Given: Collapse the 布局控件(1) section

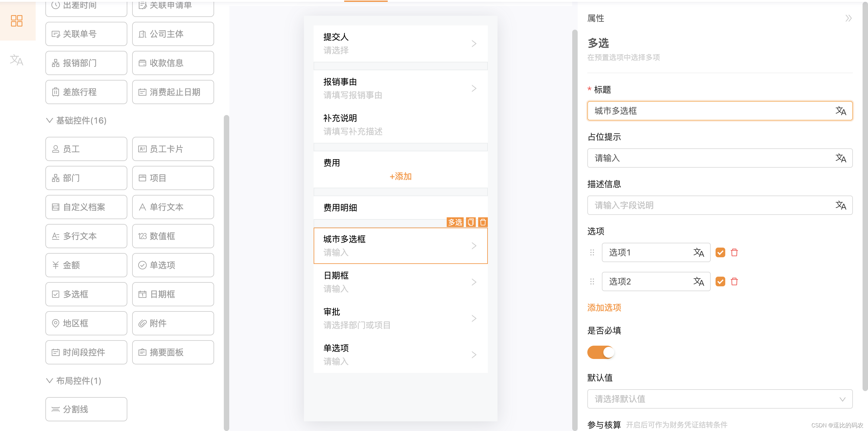Looking at the screenshot, I should [50, 380].
